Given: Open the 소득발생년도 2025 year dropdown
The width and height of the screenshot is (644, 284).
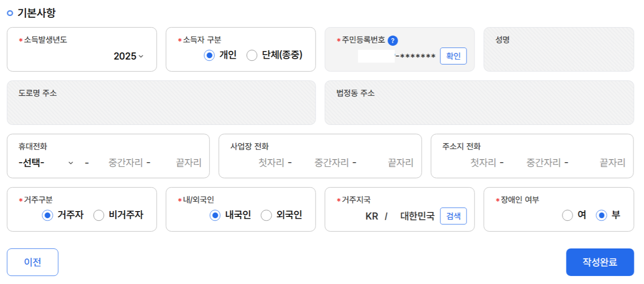Looking at the screenshot, I should pyautogui.click(x=128, y=56).
